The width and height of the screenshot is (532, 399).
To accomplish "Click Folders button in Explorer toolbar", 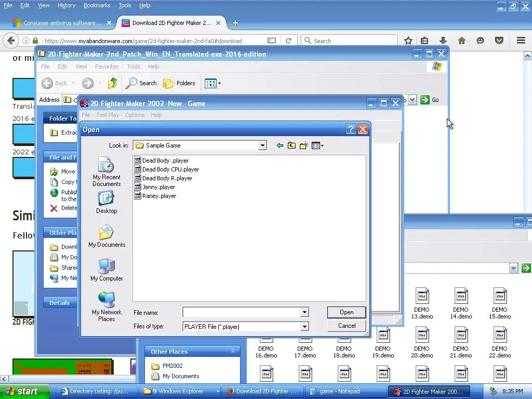I will click(179, 83).
